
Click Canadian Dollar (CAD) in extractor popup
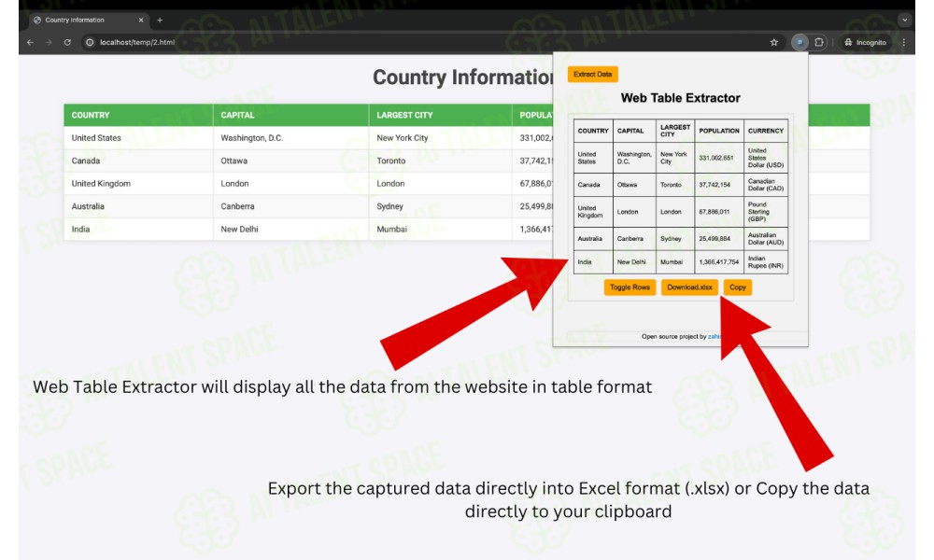[x=766, y=185]
